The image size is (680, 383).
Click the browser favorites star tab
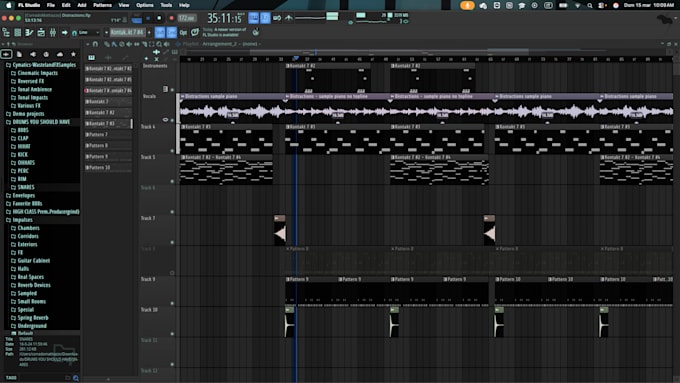(x=73, y=54)
